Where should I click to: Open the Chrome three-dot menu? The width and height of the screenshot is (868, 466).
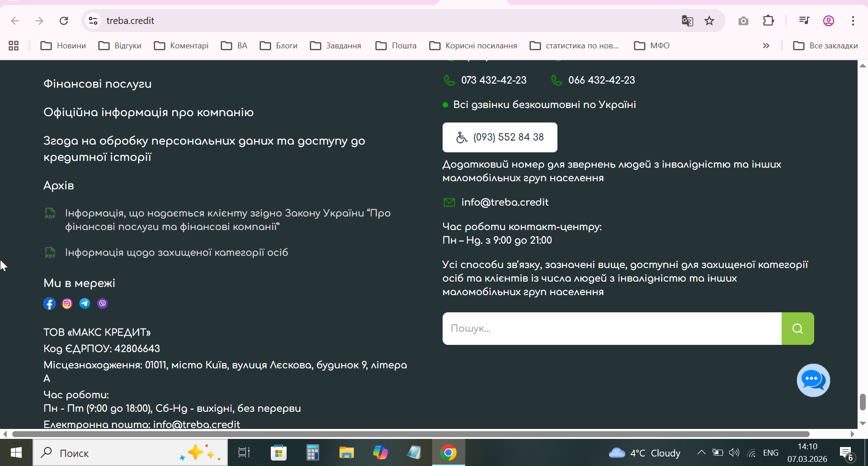click(x=853, y=21)
